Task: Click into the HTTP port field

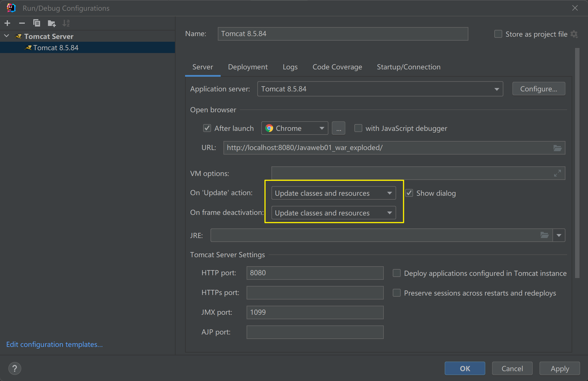Action: pos(315,273)
